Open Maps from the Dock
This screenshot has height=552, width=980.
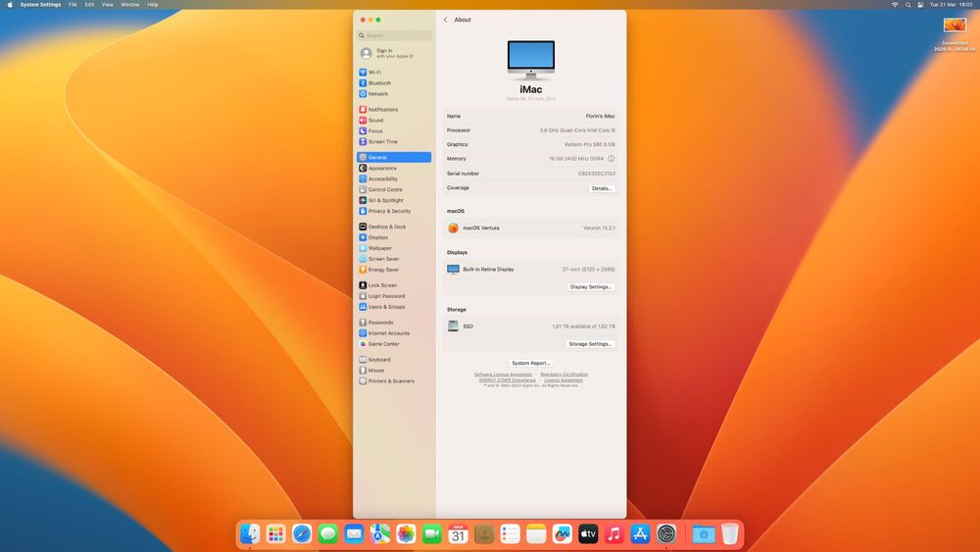(x=380, y=534)
